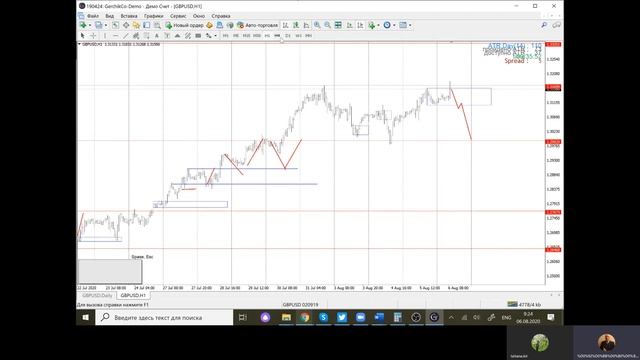This screenshot has width=640, height=360.
Task: Select the crosshair tool
Action: point(93,36)
